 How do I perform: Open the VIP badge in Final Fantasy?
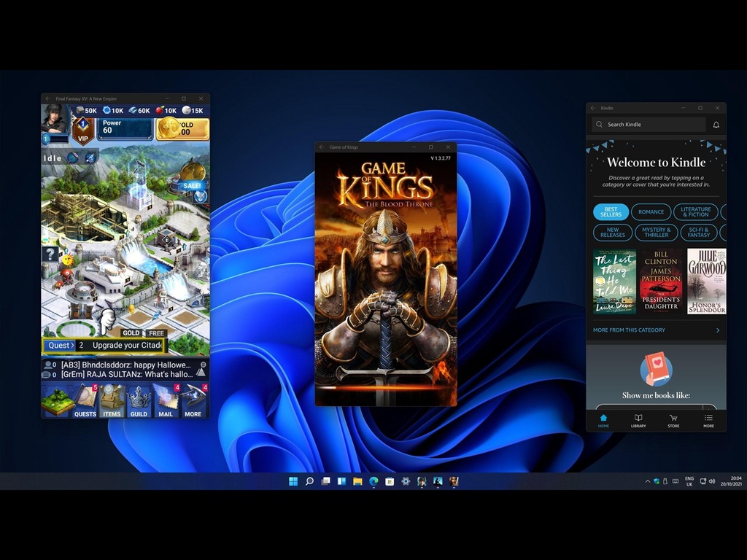pyautogui.click(x=83, y=130)
